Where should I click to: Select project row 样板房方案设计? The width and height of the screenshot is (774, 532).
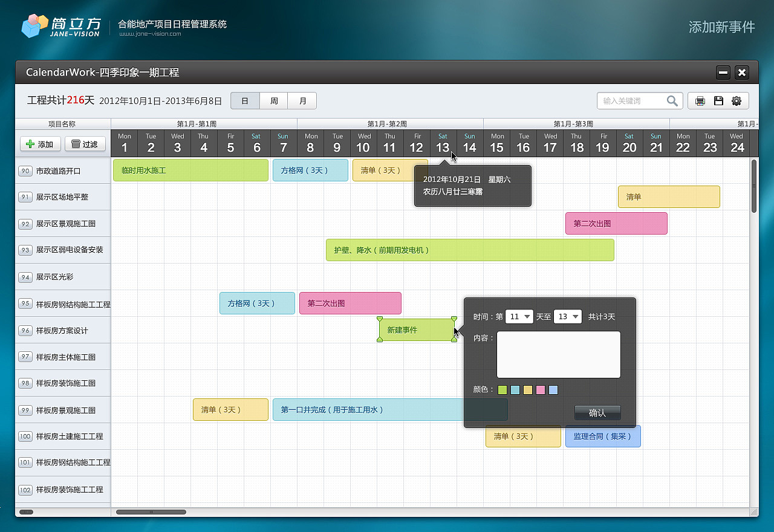(63, 330)
